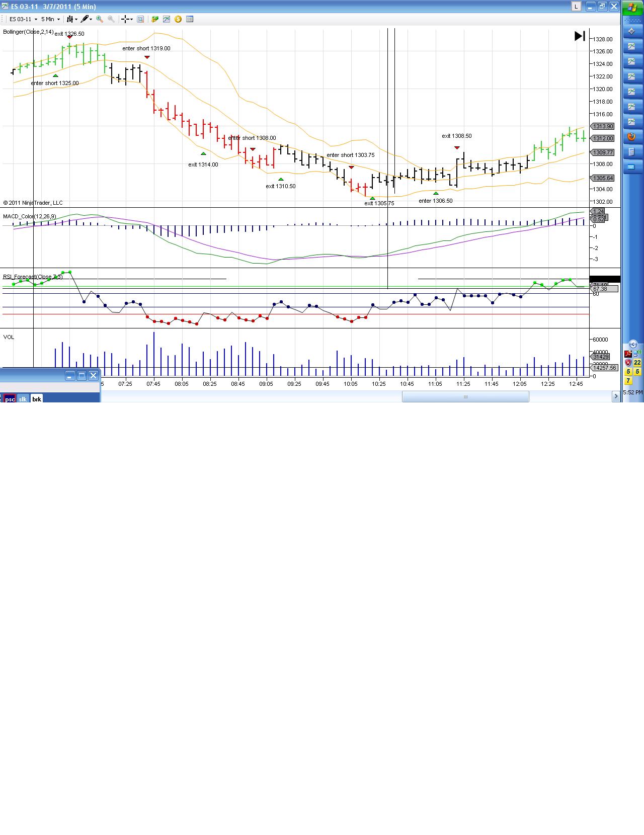Click the 31429 volume marker
644x835 pixels.
[x=601, y=357]
